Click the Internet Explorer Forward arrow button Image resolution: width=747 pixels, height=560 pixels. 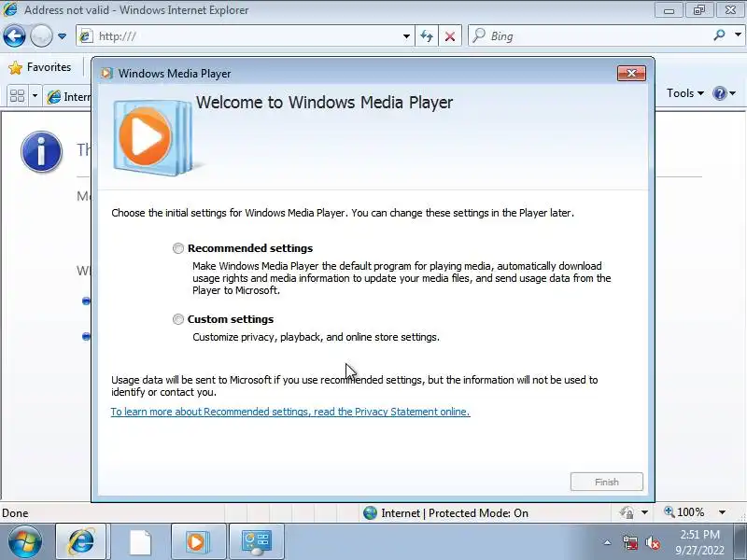click(x=41, y=36)
